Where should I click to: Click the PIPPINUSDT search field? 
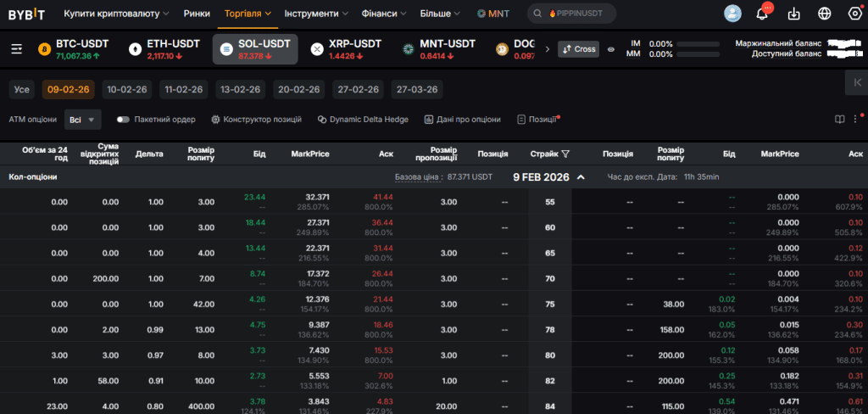572,14
